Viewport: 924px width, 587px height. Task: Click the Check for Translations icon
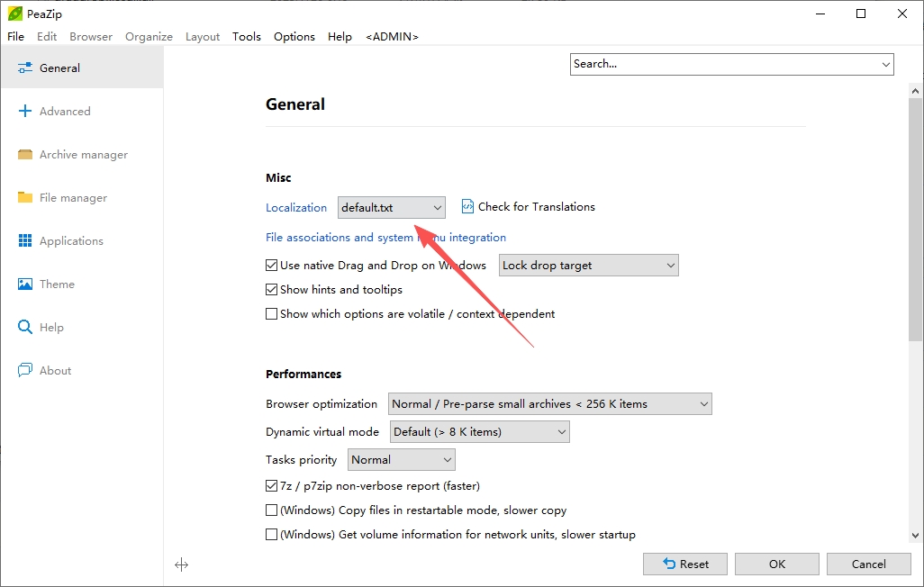coord(467,206)
